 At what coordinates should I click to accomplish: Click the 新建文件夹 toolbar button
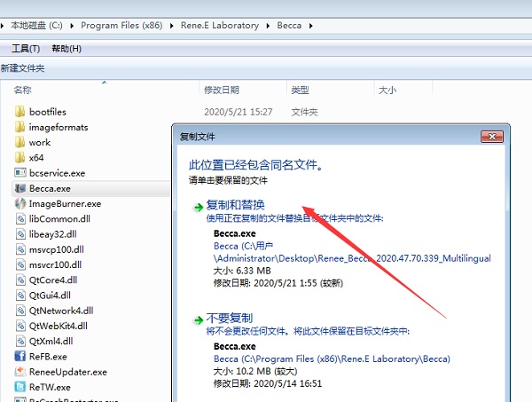22,68
